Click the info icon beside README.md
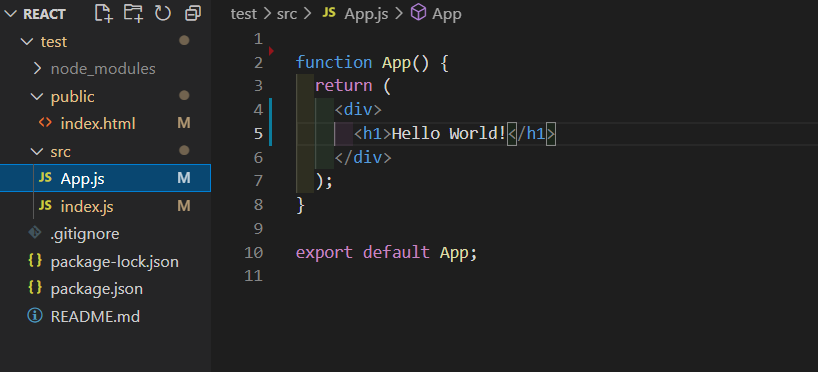 [35, 316]
